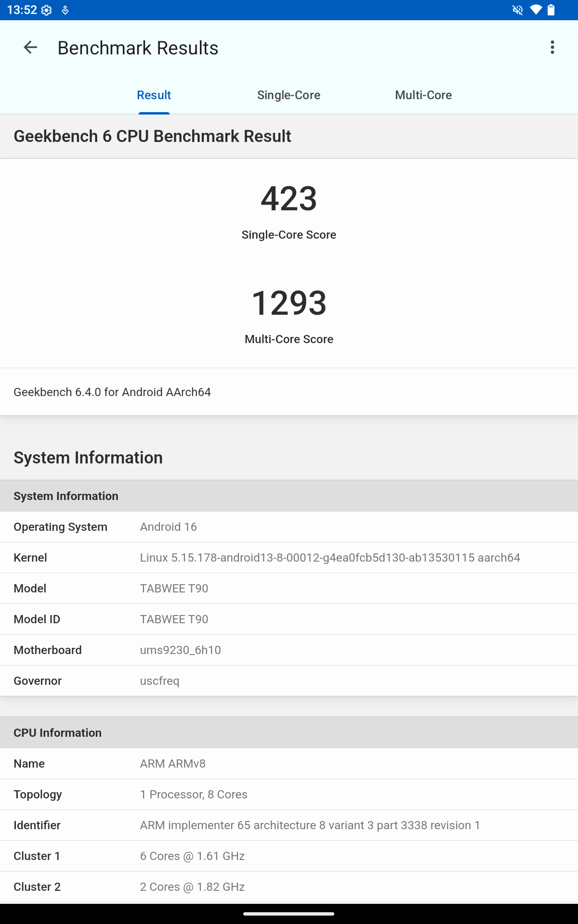The image size is (578, 924).
Task: Tap the bottom navigation gesture bar
Action: 289,913
